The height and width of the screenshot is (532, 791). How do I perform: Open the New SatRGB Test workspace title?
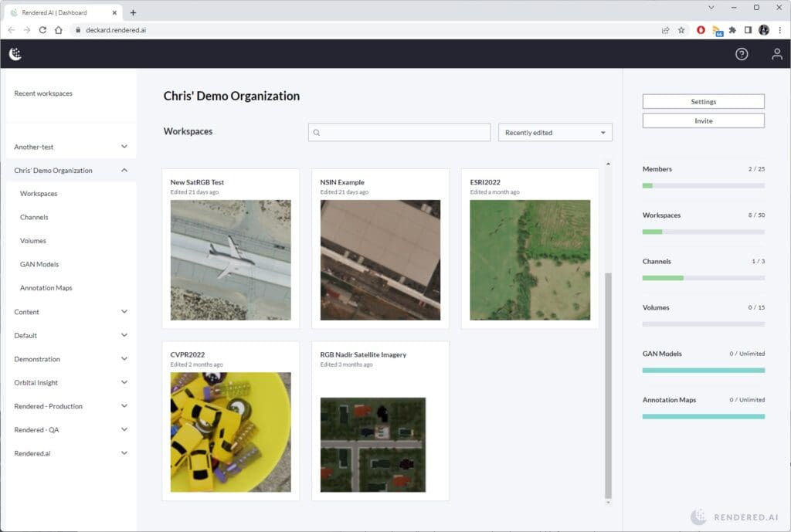click(197, 182)
